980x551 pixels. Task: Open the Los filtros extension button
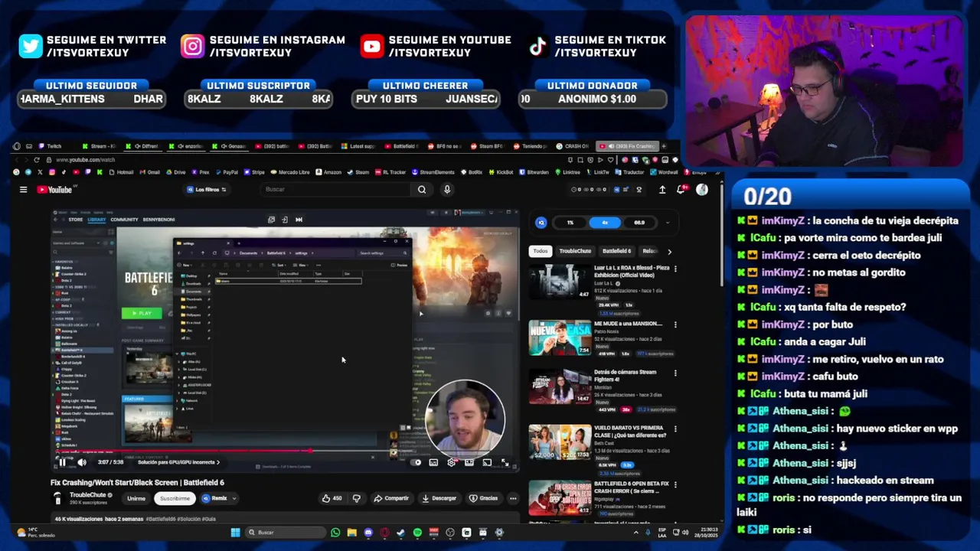point(207,190)
